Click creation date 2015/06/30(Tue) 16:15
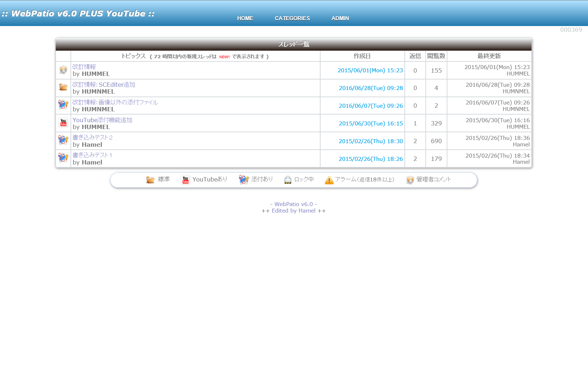This screenshot has width=588, height=368. pos(371,124)
